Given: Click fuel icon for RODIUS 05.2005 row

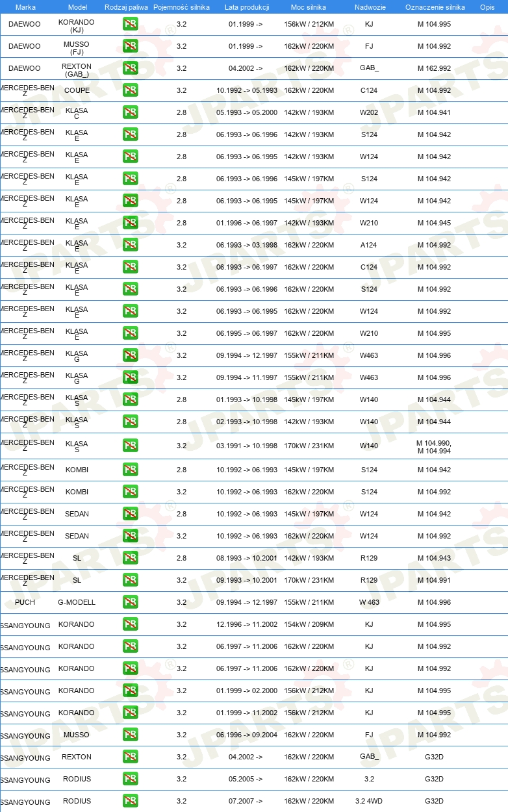Looking at the screenshot, I should pyautogui.click(x=130, y=780).
